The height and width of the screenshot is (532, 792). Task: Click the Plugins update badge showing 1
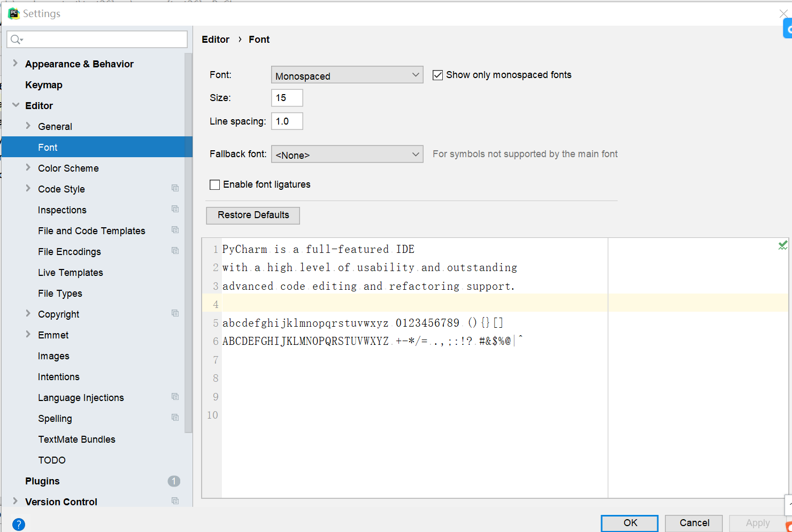point(174,481)
